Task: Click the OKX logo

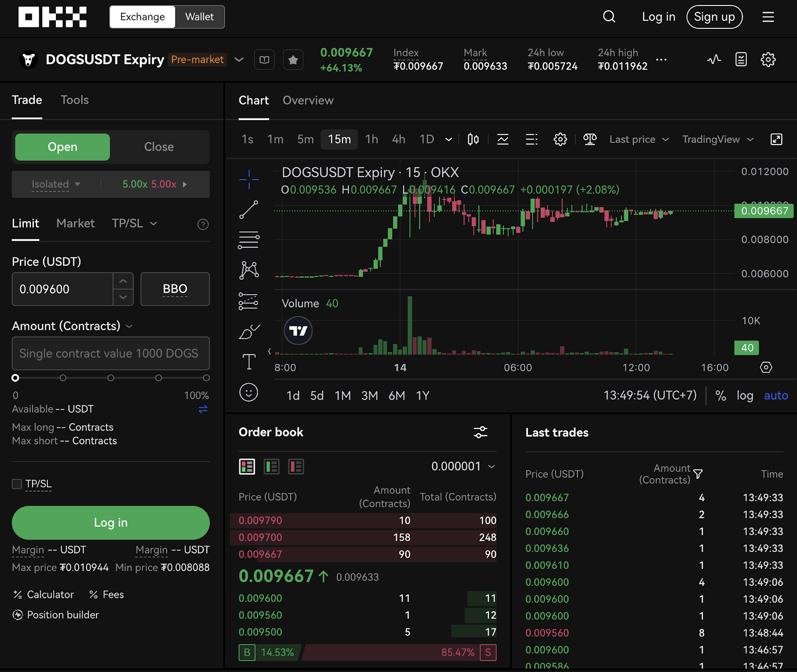Action: point(52,17)
